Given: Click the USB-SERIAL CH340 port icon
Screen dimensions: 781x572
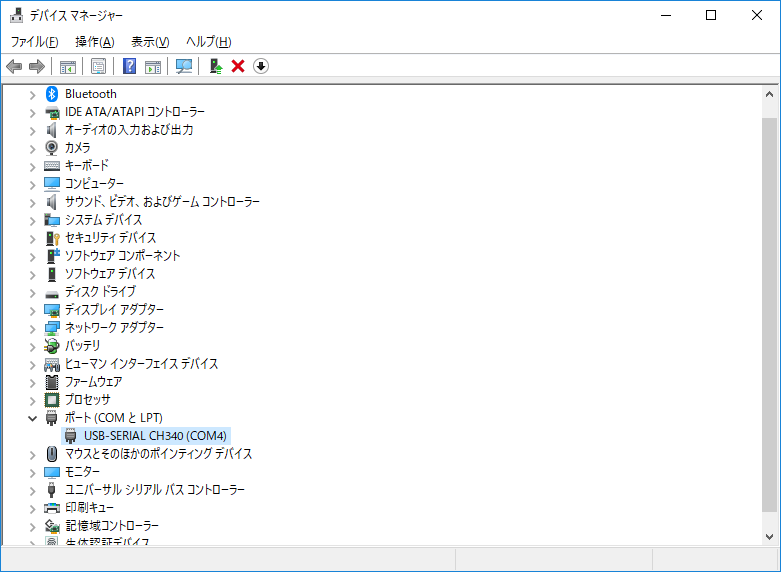Looking at the screenshot, I should [71, 435].
